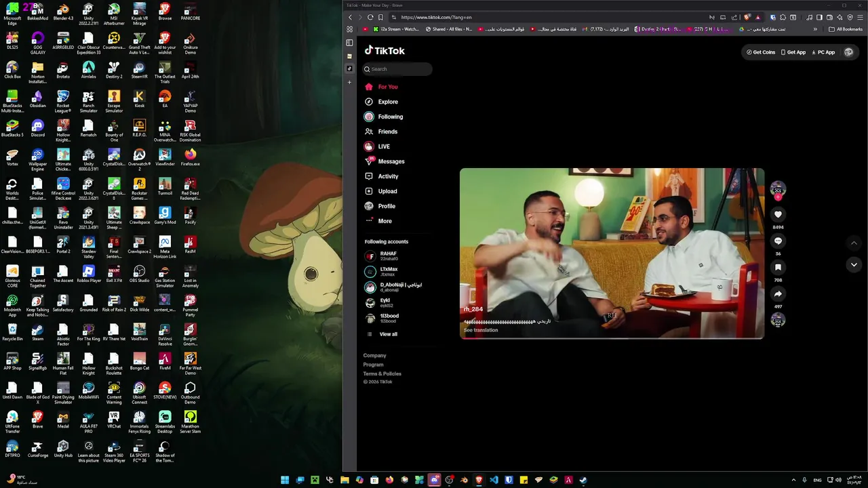This screenshot has height=488, width=868.
Task: Click the Get Coins button
Action: tap(761, 52)
